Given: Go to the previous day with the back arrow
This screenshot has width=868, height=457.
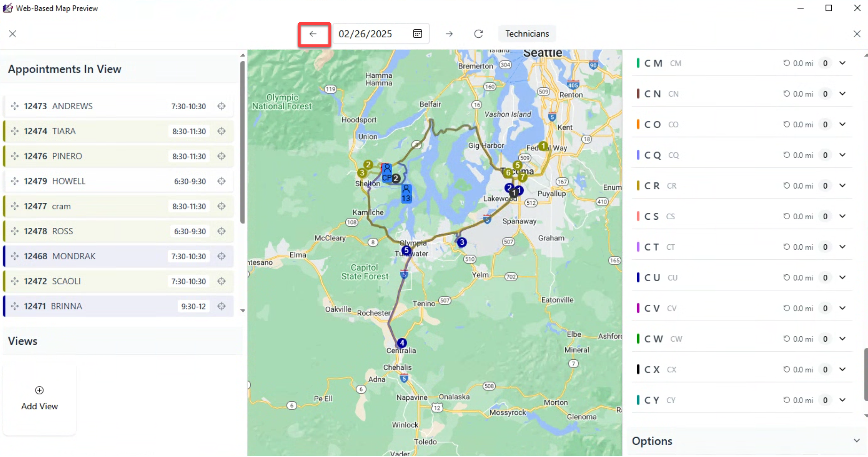Looking at the screenshot, I should 313,34.
